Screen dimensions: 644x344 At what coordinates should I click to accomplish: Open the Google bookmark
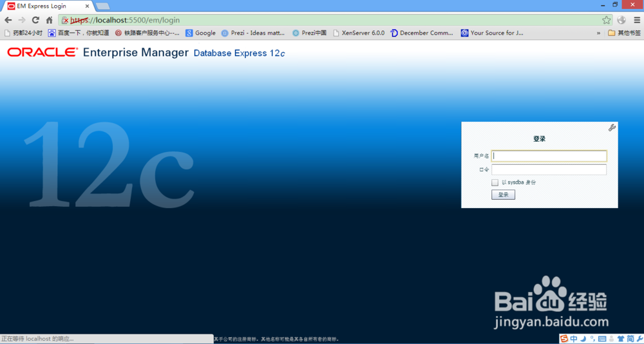tap(200, 33)
